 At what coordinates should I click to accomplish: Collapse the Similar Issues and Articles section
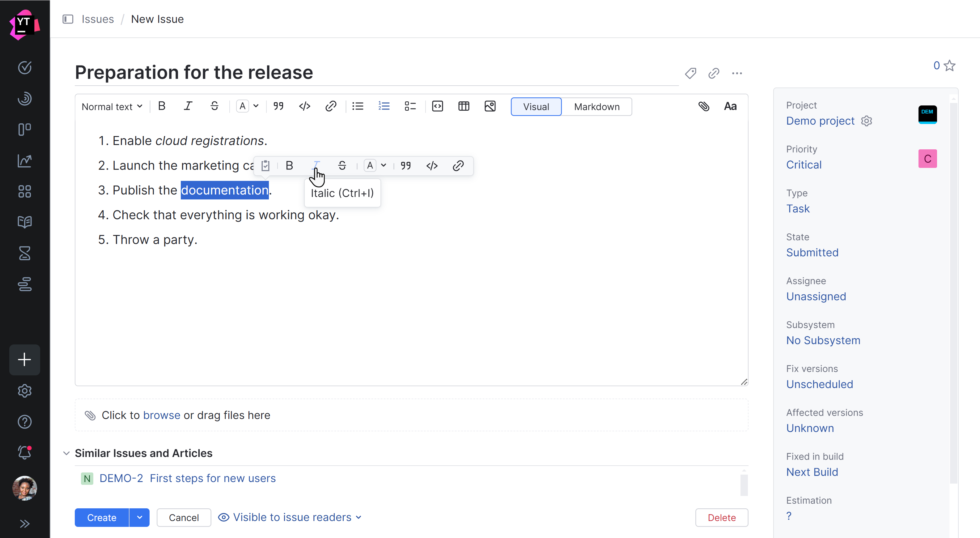[66, 453]
